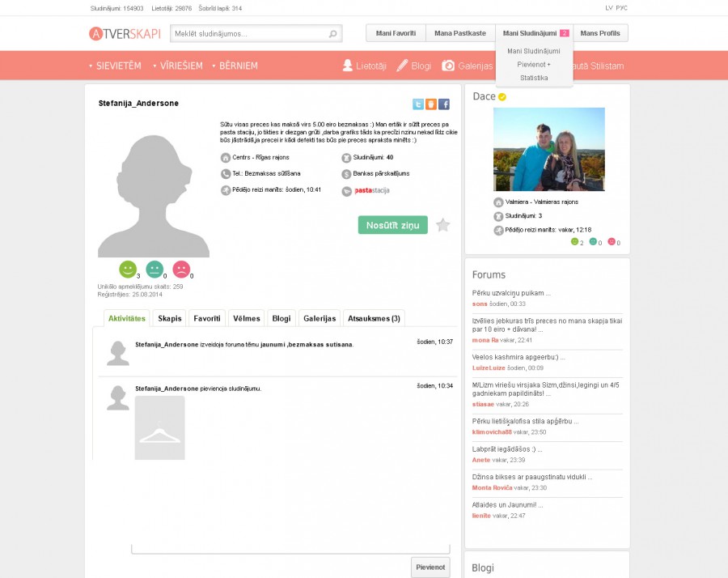Click the search magnifier icon
This screenshot has height=578, width=728.
click(x=332, y=34)
